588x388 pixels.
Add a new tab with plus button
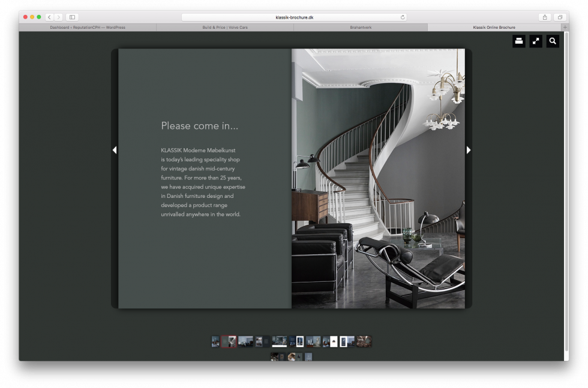tap(565, 28)
